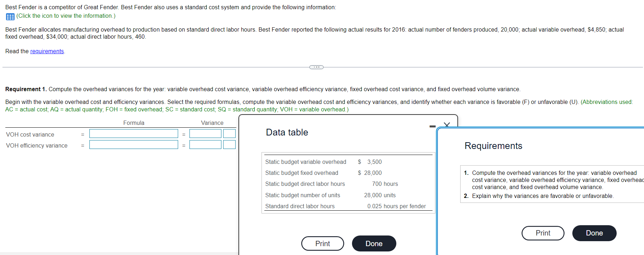Click the VOH cost variance F/U box
The height and width of the screenshot is (255, 644).
(229, 134)
